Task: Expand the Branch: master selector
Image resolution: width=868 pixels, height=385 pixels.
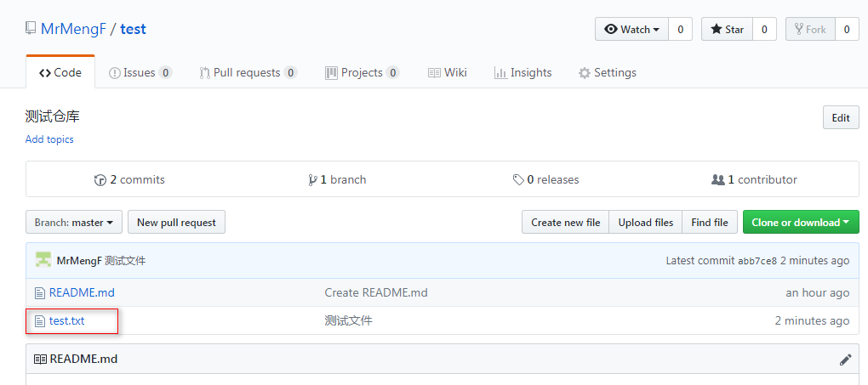Action: pyautogui.click(x=74, y=223)
